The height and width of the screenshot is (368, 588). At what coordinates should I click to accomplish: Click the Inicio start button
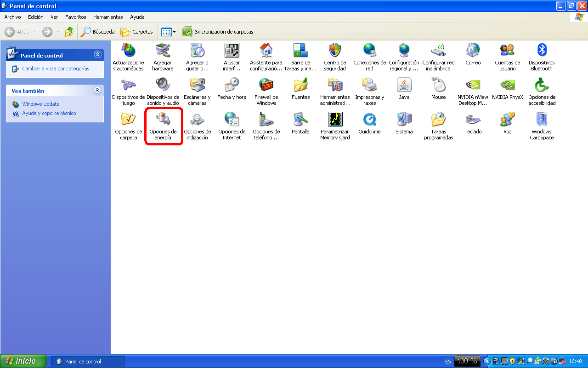tap(23, 361)
